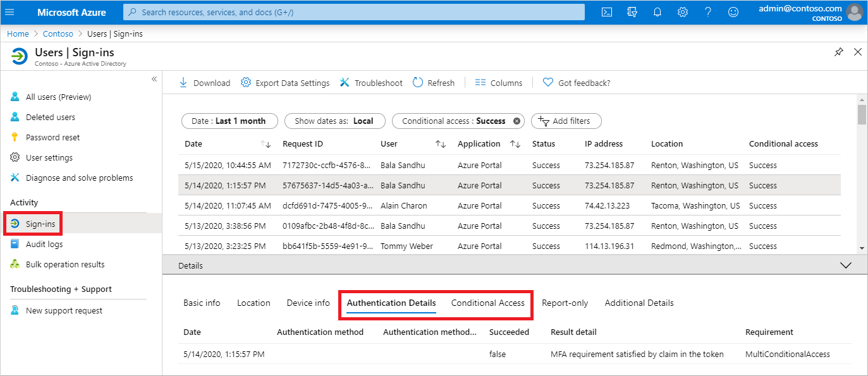The height and width of the screenshot is (376, 868).
Task: Refresh the sign-ins list
Action: tap(434, 83)
